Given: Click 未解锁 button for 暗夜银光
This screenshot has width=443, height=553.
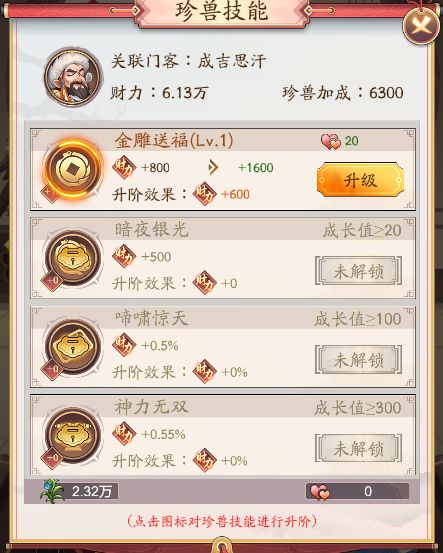Looking at the screenshot, I should click(x=358, y=271).
